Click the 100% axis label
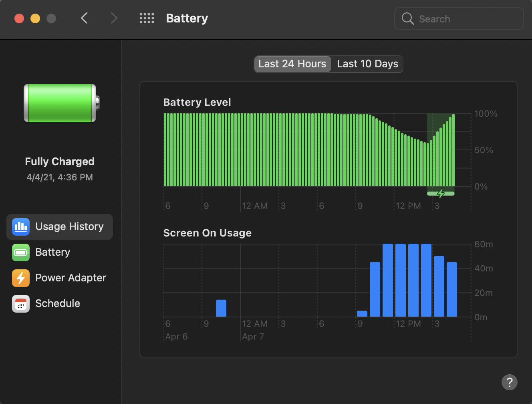 pos(486,114)
